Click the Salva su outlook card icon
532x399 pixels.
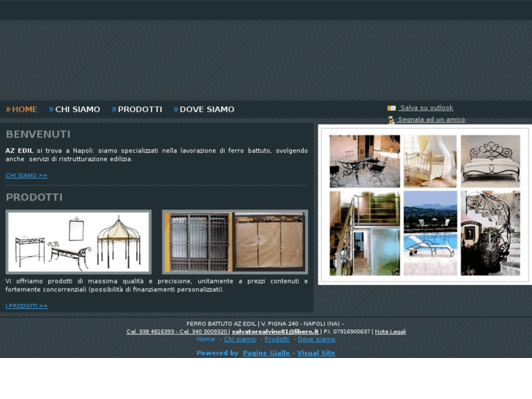391,108
